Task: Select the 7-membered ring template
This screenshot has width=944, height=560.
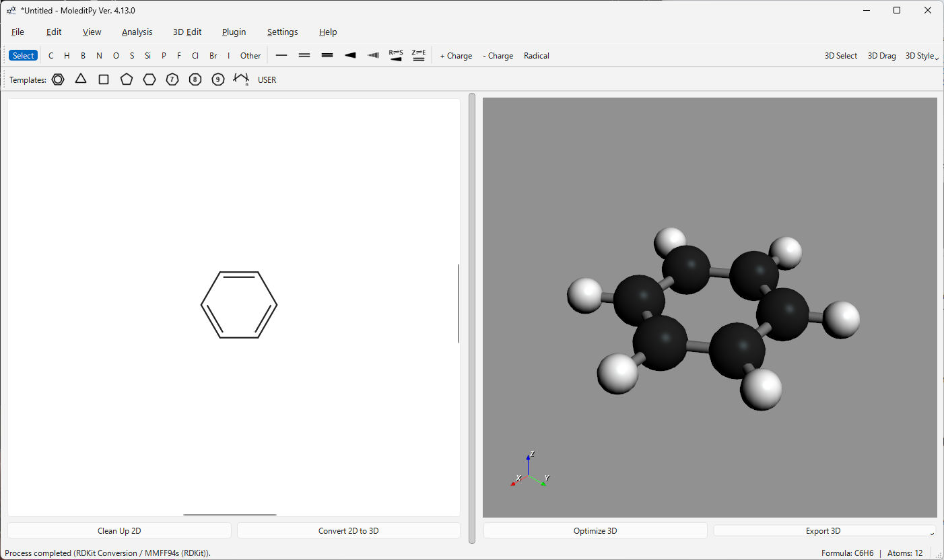Action: point(172,79)
